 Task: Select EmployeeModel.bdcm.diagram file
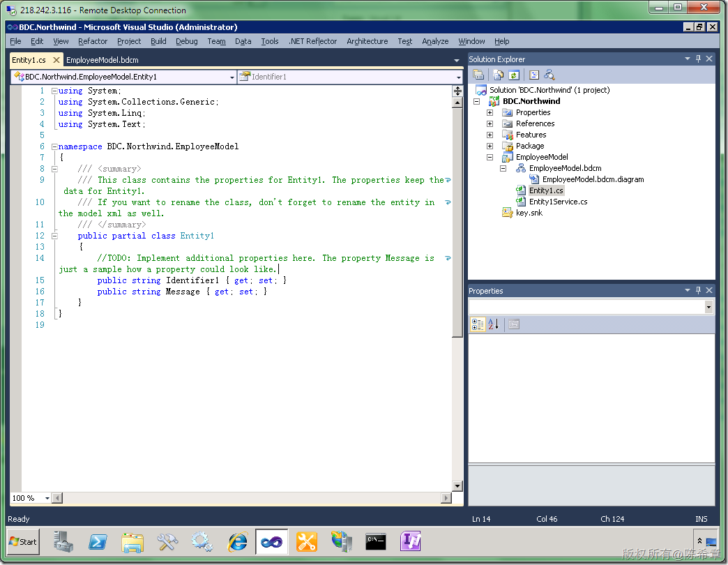click(x=593, y=180)
